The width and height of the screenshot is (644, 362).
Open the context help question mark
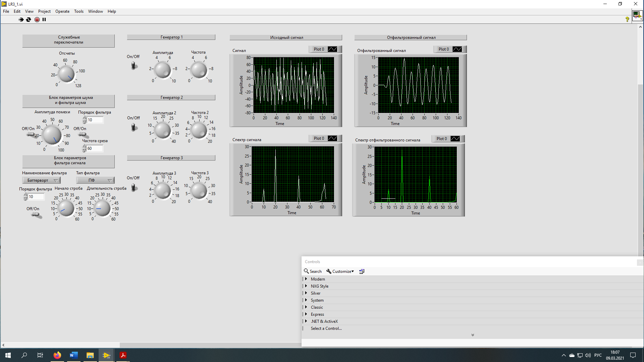627,19
